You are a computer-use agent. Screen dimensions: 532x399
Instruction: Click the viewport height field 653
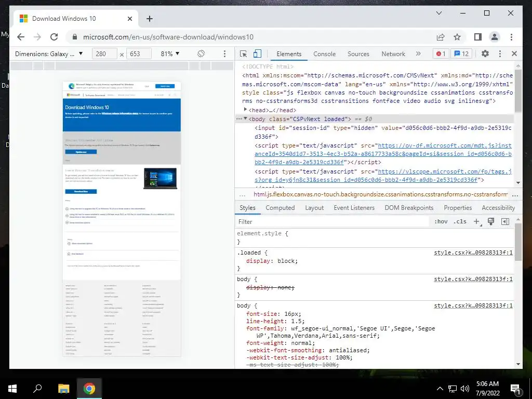click(x=138, y=54)
